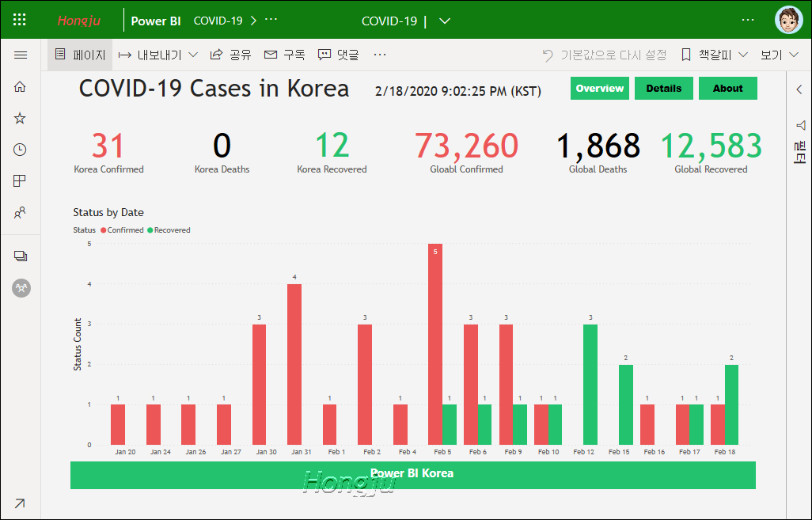
Task: Click the Power BI header label
Action: point(156,21)
